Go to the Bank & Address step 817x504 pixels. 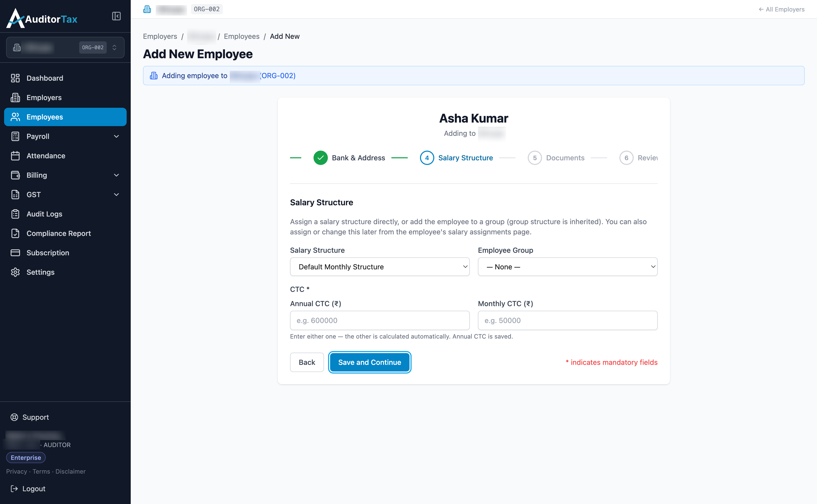pos(349,158)
